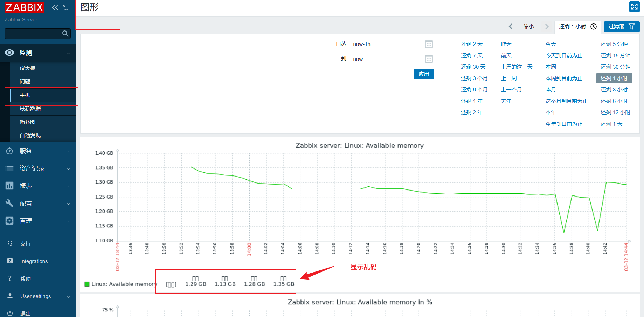Click the Integrations Z icon

10,261
